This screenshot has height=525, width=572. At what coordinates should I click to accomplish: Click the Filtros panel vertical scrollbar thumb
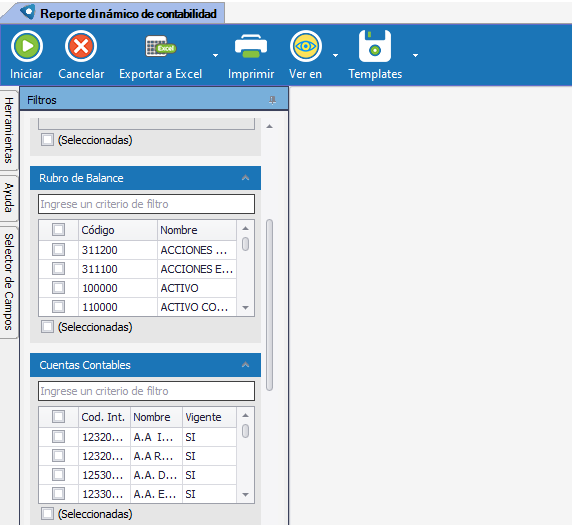[x=270, y=305]
